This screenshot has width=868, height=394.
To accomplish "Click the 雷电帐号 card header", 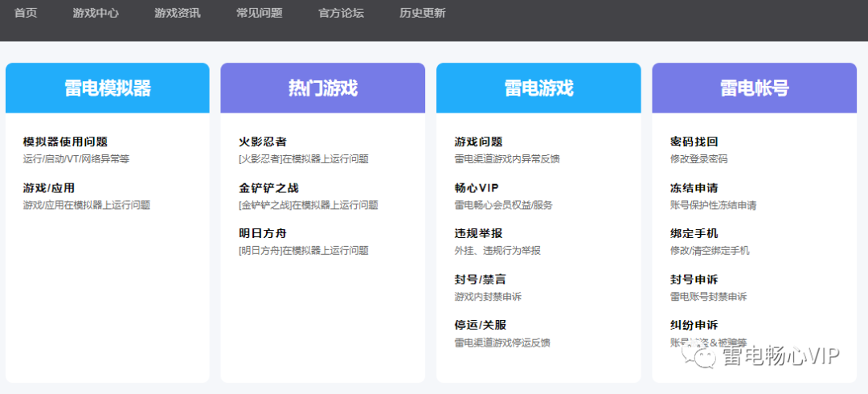I will [755, 88].
